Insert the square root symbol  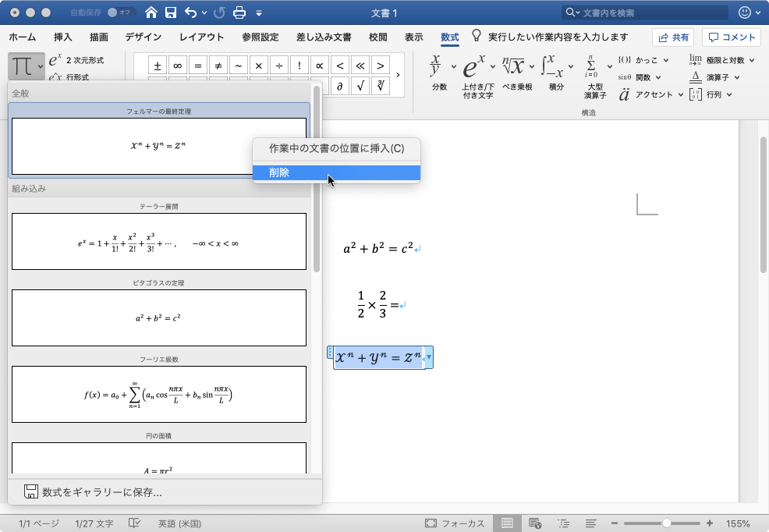click(360, 87)
